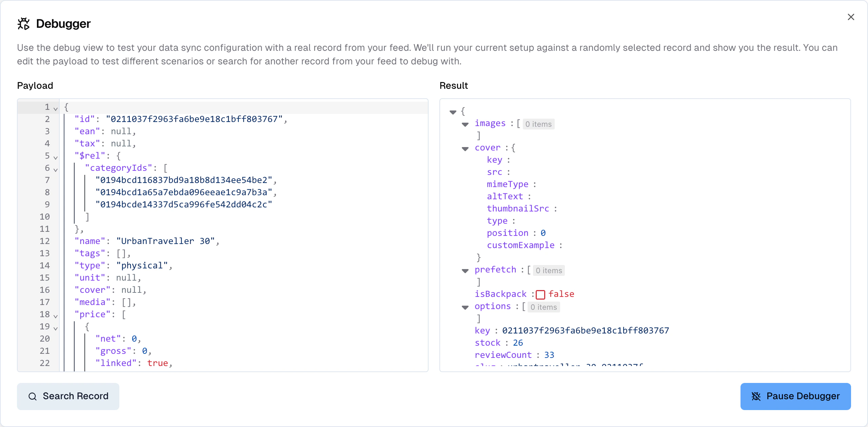Fold the categoryIds array at line 6
The image size is (868, 427).
56,170
